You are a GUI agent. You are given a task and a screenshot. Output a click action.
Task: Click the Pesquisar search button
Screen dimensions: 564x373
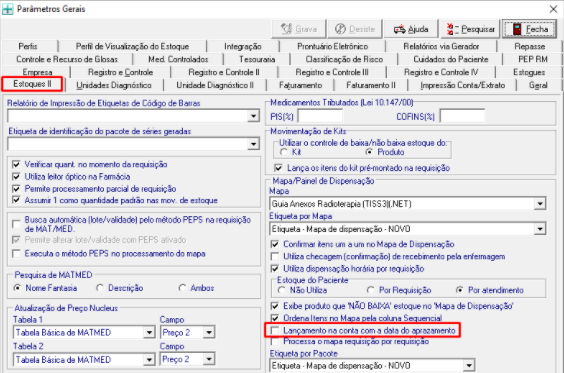coord(470,29)
